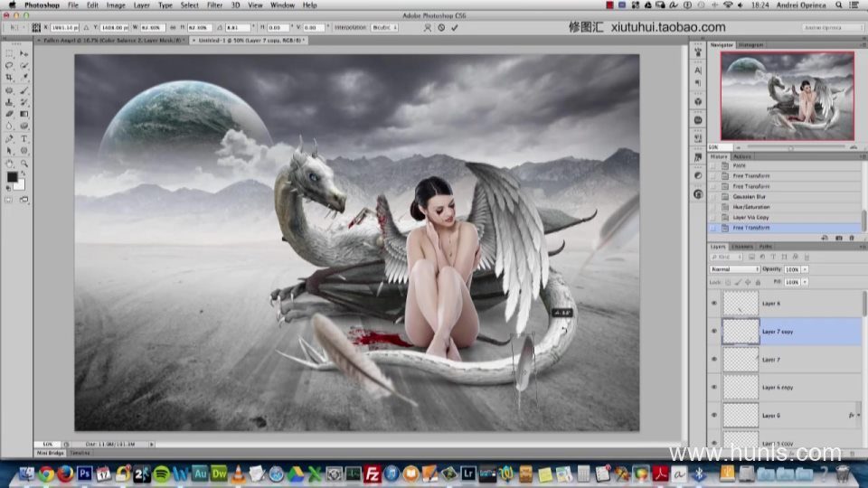Select the Zoom tool

coord(24,164)
